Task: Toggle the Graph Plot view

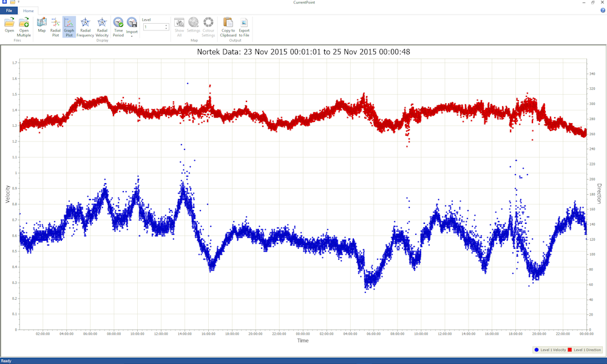Action: pos(69,23)
